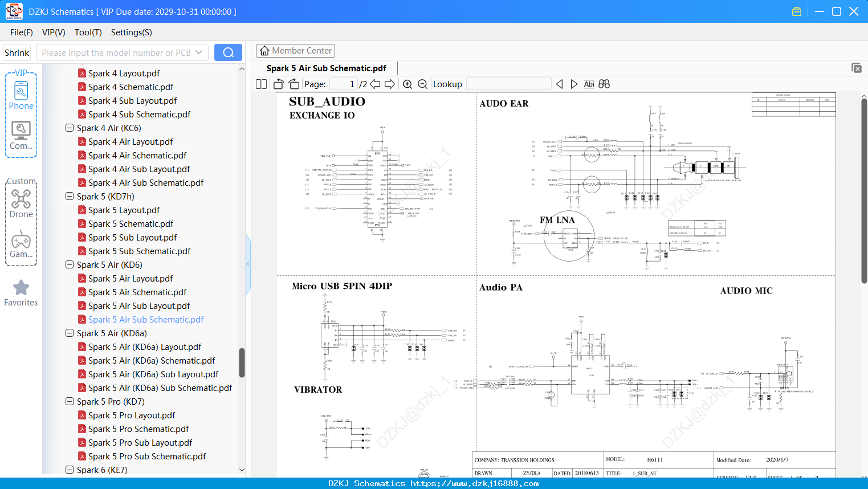Open the Drone category in sidebar
Screen dimensions: 868x489
(21, 203)
